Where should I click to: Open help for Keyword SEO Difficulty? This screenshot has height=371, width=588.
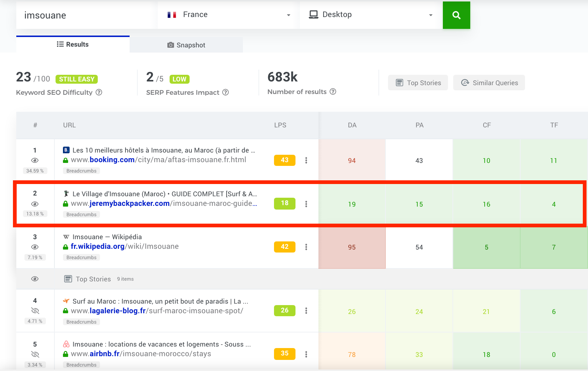(99, 92)
